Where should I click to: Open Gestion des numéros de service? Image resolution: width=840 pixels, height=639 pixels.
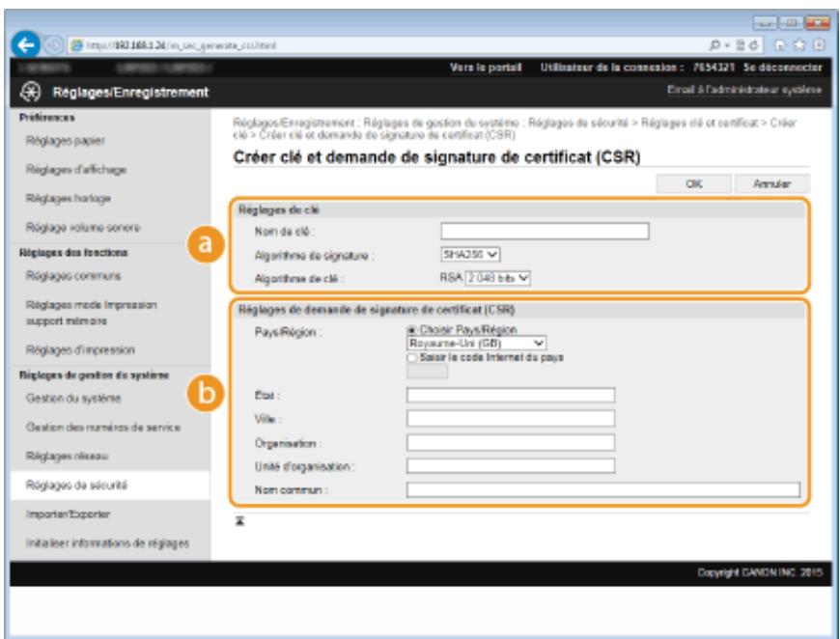pyautogui.click(x=103, y=427)
